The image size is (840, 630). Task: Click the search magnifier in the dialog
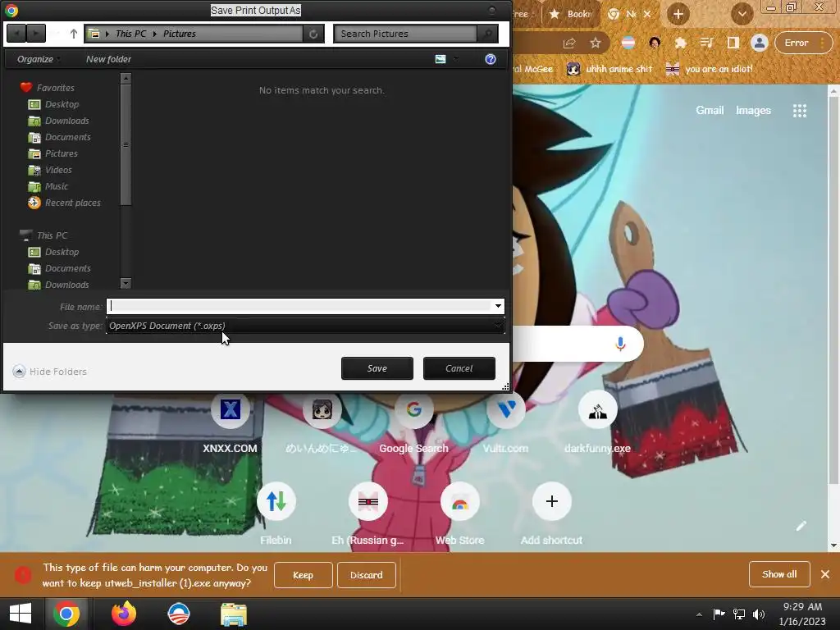coord(487,34)
